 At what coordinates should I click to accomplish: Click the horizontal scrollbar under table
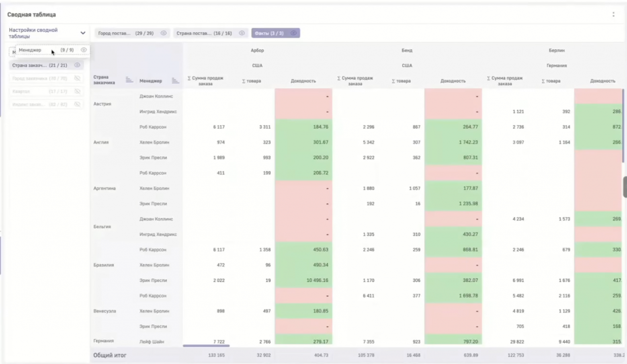pyautogui.click(x=206, y=346)
